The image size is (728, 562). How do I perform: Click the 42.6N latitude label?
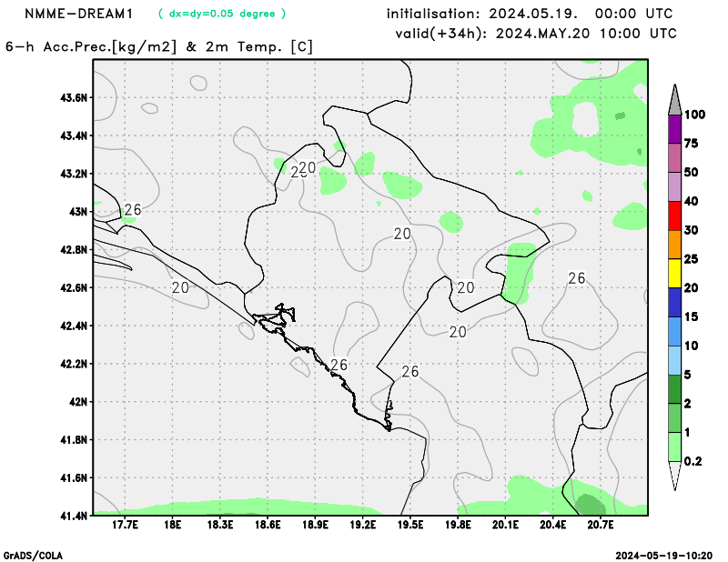point(74,287)
